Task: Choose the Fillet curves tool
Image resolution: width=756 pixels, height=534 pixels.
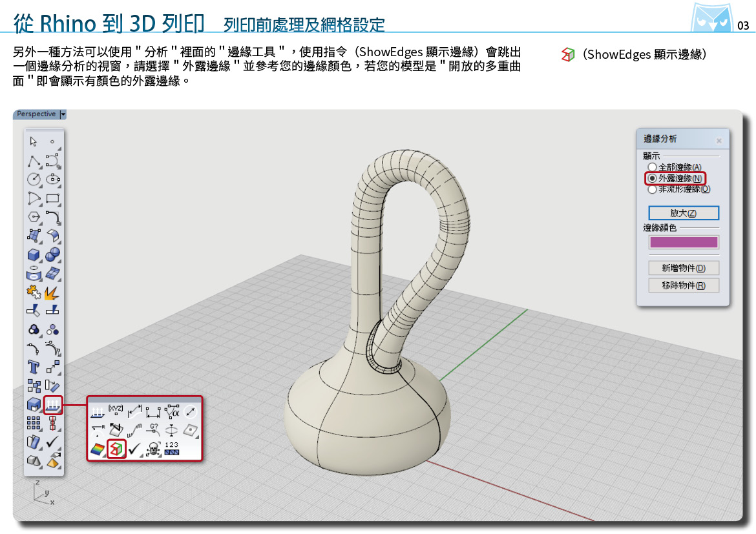Action: tap(52, 218)
